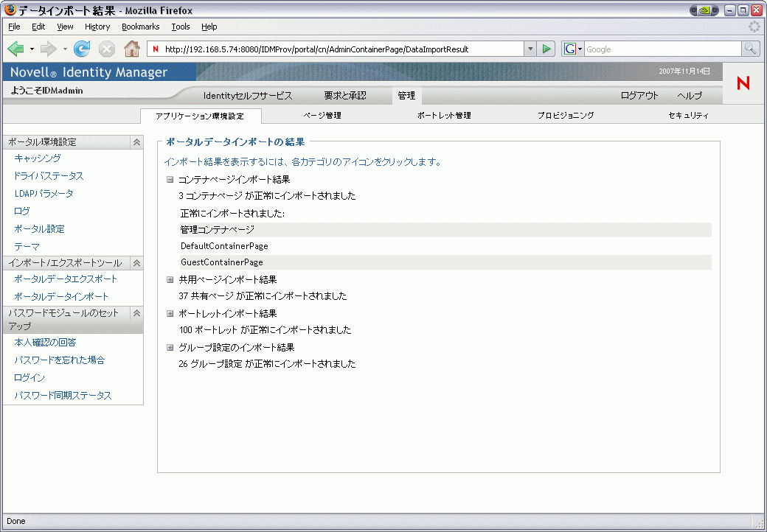The width and height of the screenshot is (767, 532).
Task: Go to the Home page icon
Action: point(131,49)
